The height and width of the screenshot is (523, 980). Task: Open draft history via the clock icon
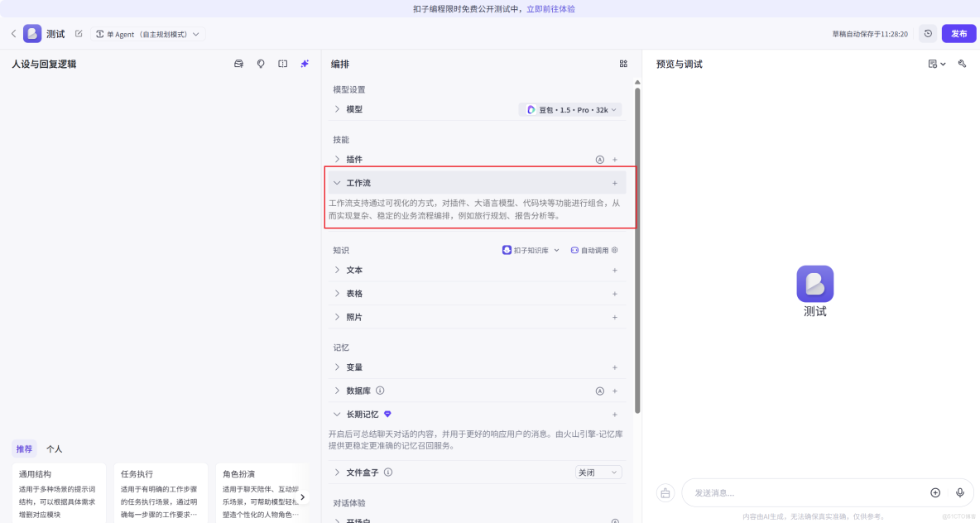pyautogui.click(x=927, y=34)
